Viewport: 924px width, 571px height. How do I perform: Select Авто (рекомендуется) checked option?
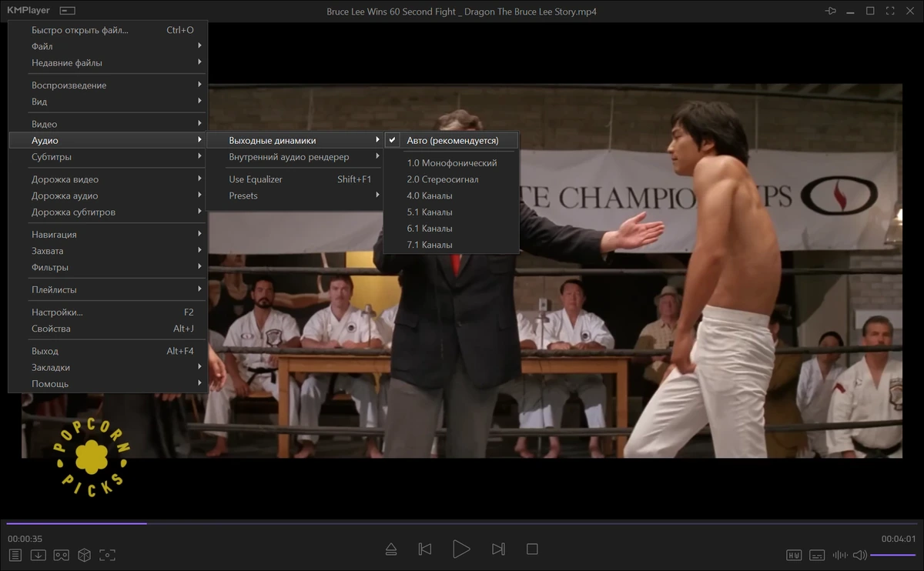452,141
